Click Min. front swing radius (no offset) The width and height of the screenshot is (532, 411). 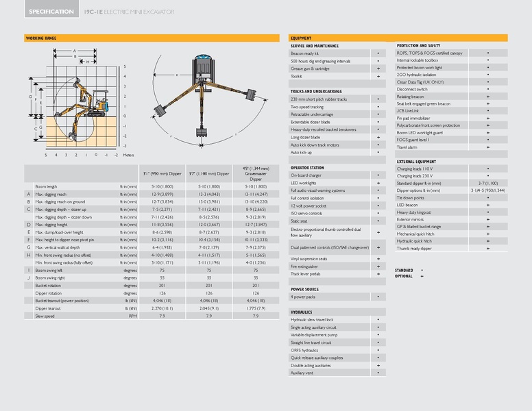[x=63, y=255]
